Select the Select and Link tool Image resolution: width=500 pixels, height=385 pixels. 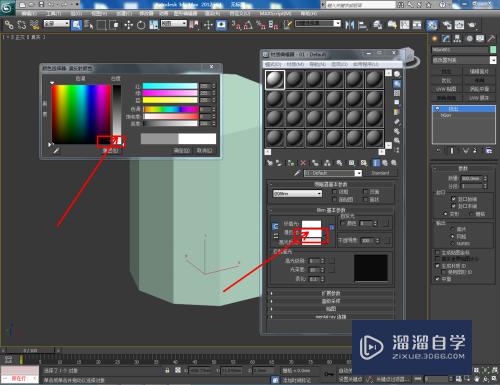[9, 24]
